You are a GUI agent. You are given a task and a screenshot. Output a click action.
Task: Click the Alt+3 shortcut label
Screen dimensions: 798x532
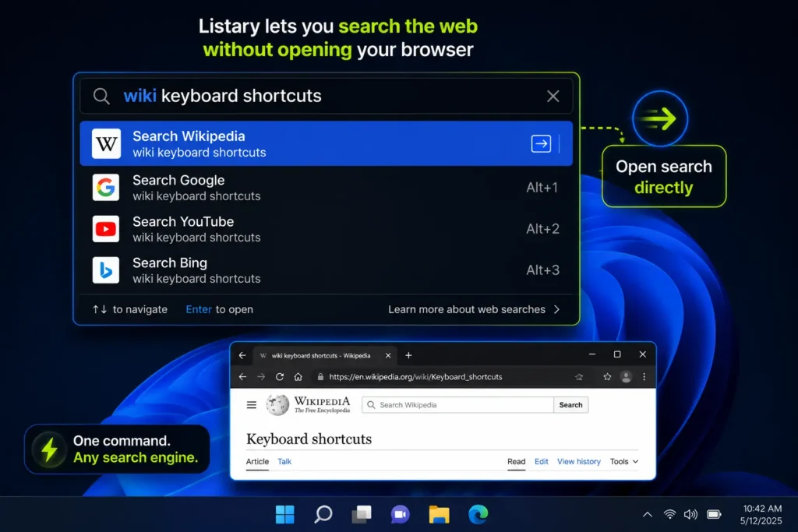pos(542,270)
